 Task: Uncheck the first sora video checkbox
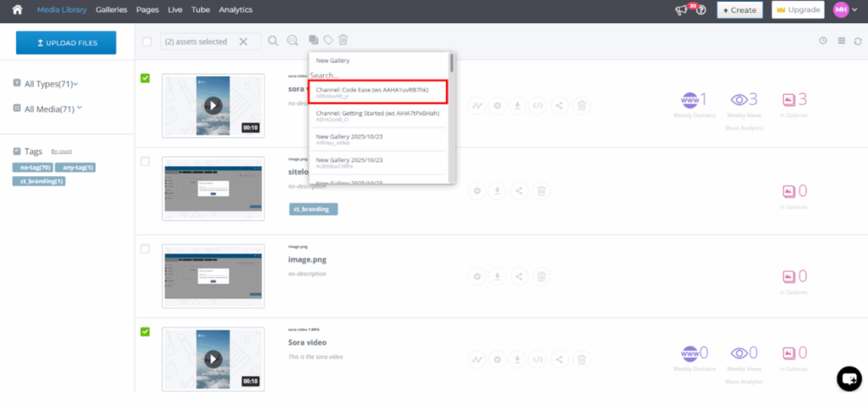tap(146, 79)
